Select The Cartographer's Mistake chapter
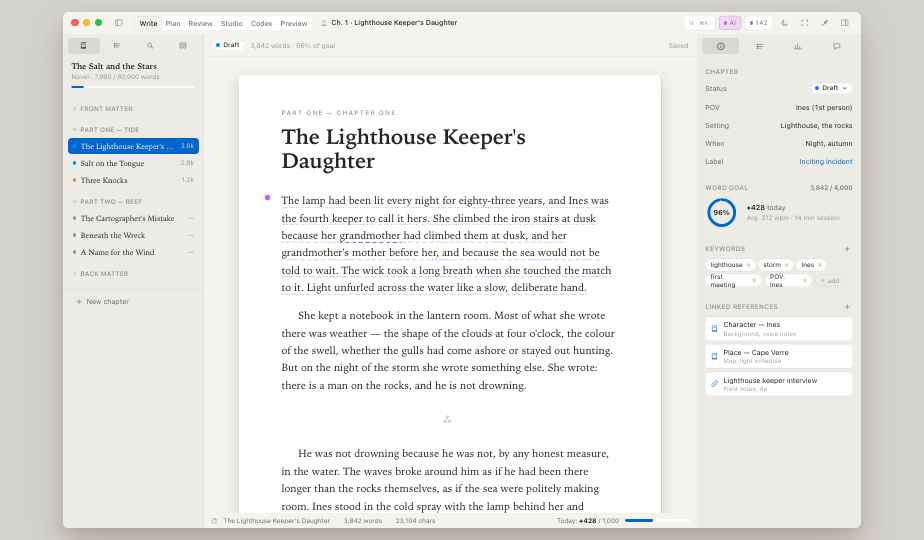This screenshot has height=540, width=924. pos(133,219)
